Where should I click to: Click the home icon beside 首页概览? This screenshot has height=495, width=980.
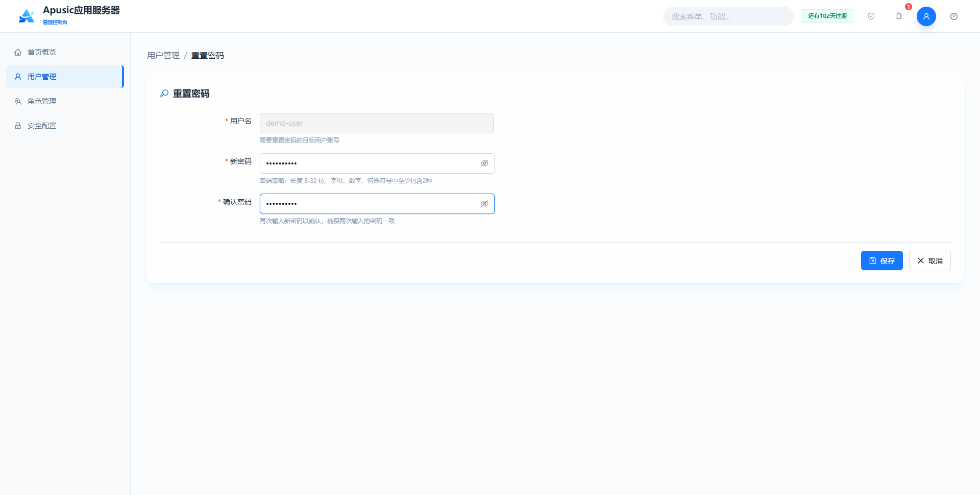(x=18, y=52)
